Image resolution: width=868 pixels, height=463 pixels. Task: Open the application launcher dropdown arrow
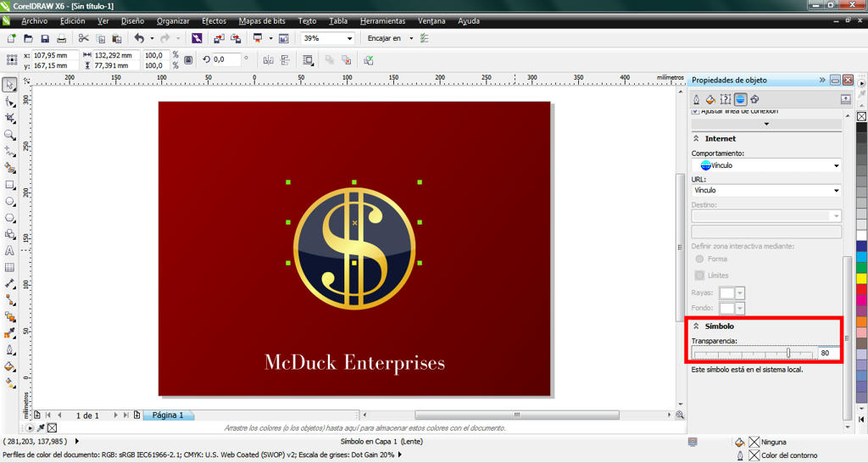click(270, 38)
